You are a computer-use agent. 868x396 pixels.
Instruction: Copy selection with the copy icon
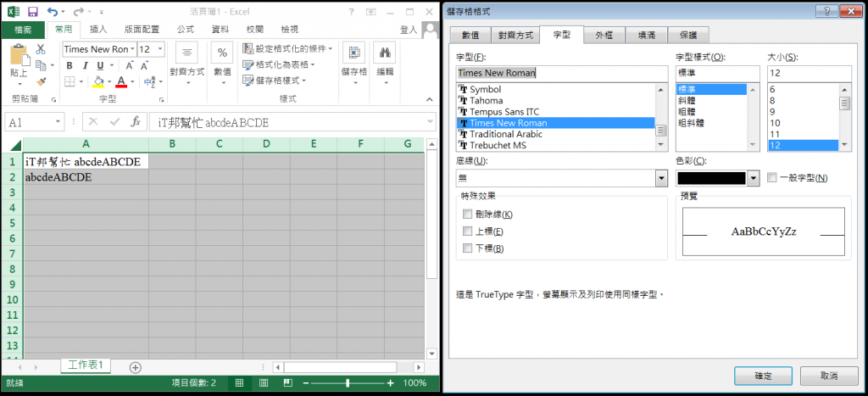[x=41, y=65]
